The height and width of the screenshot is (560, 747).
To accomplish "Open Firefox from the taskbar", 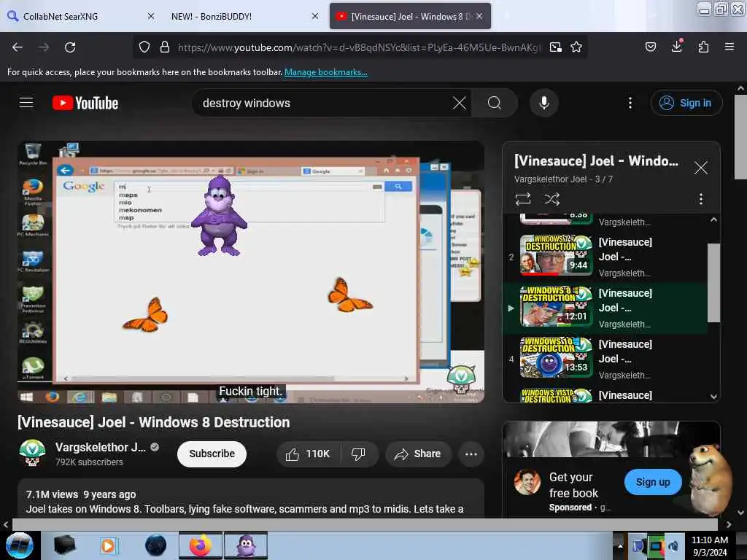I will (x=201, y=545).
